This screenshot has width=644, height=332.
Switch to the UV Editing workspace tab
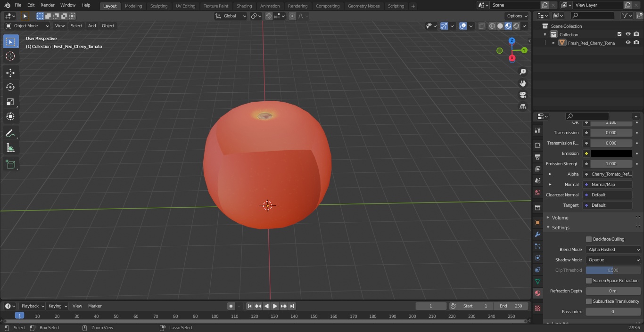(185, 6)
